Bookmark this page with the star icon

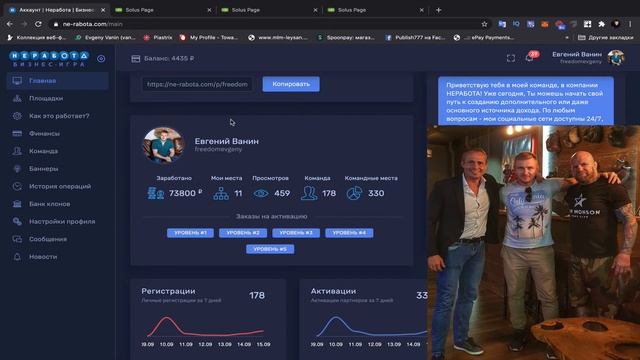pos(484,24)
